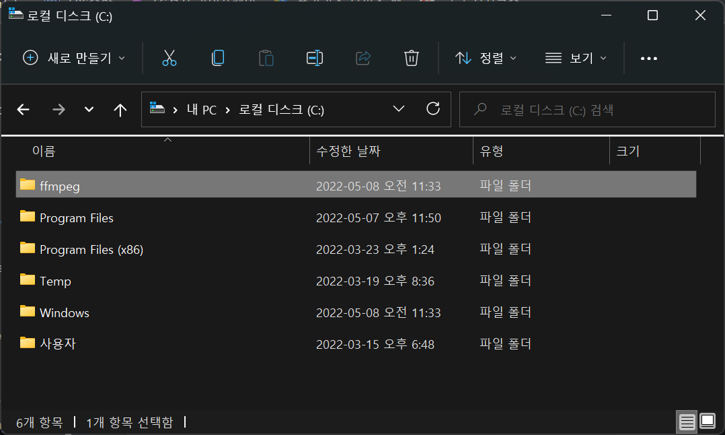The width and height of the screenshot is (725, 435).
Task: Click the drive icon in title bar
Action: tap(16, 14)
